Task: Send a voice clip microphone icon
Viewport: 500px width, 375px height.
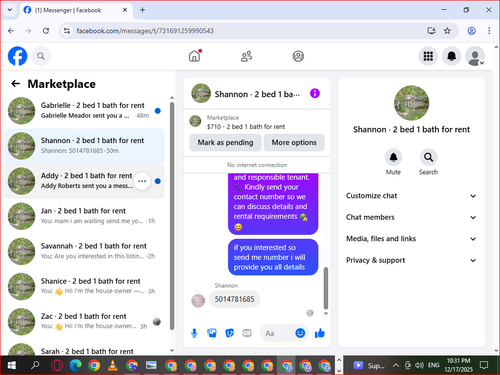Action: tap(194, 333)
